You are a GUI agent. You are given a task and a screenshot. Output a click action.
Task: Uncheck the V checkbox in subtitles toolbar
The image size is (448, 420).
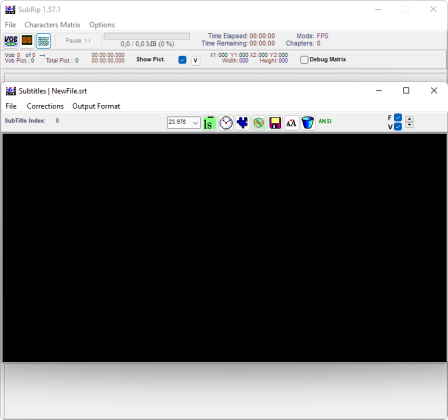pos(398,127)
